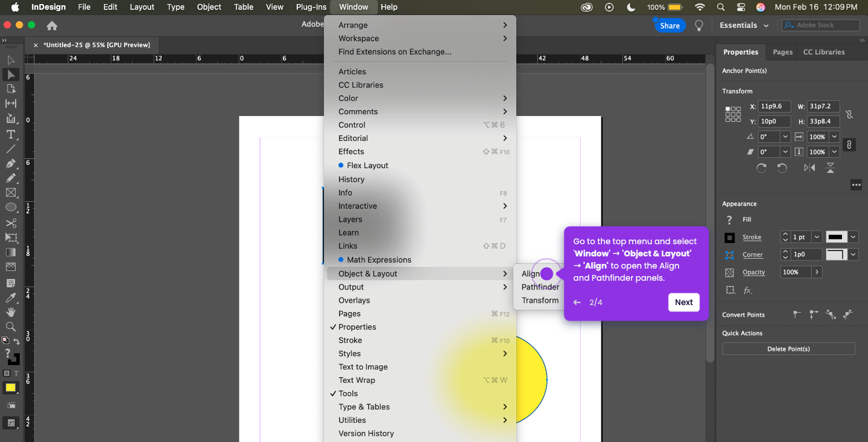This screenshot has height=442, width=868.
Task: Click the Next tutorial button
Action: (684, 302)
